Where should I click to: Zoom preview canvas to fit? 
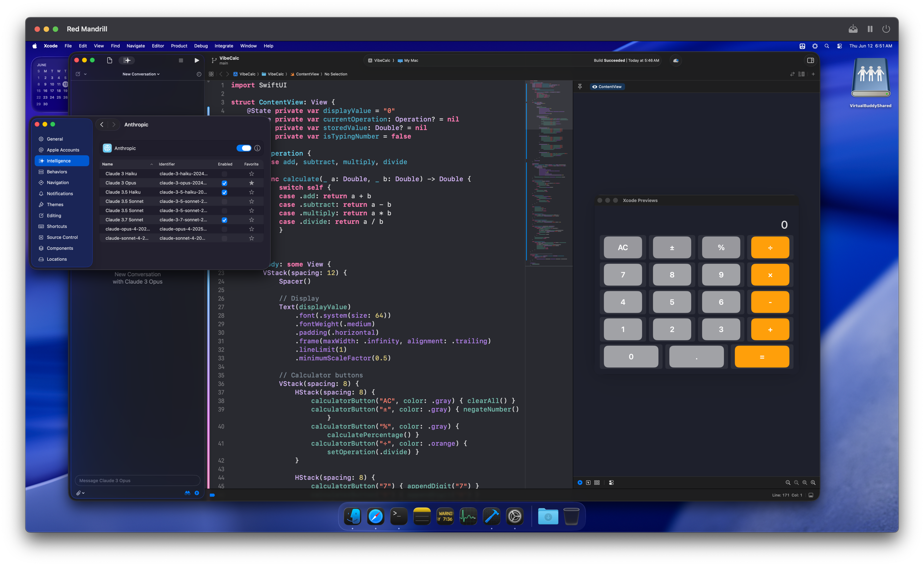click(x=804, y=483)
